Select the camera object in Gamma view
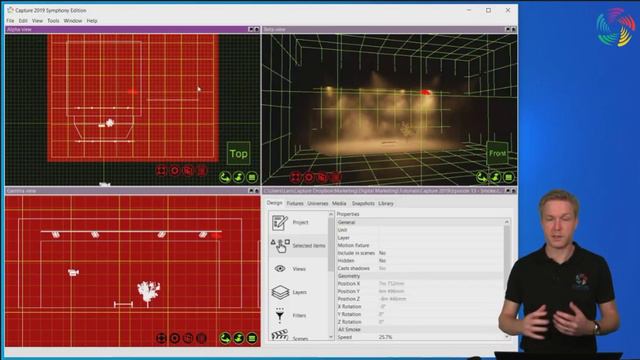Viewport: 640px width, 360px height. coord(73,272)
